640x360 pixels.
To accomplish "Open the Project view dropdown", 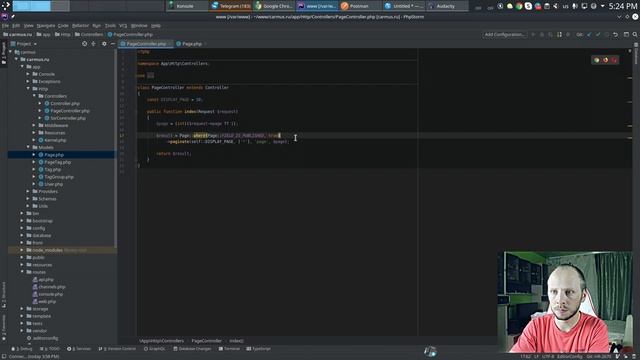I will [24, 44].
